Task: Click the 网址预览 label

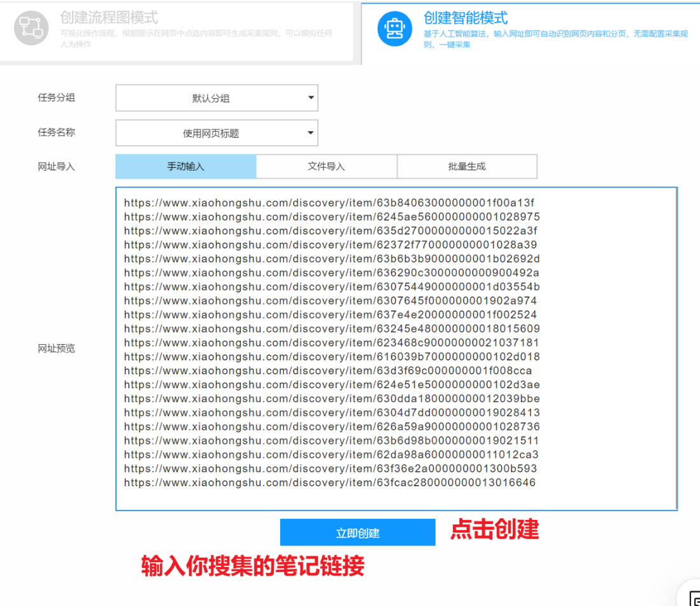Action: pyautogui.click(x=56, y=349)
